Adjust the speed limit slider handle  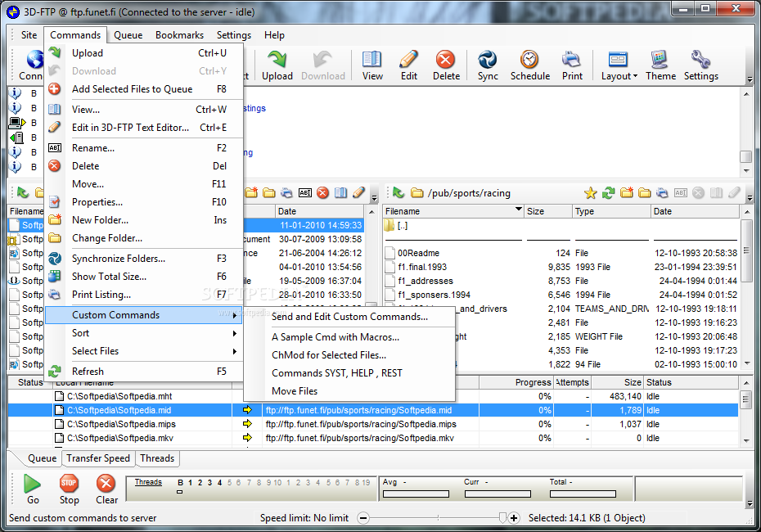pyautogui.click(x=502, y=518)
